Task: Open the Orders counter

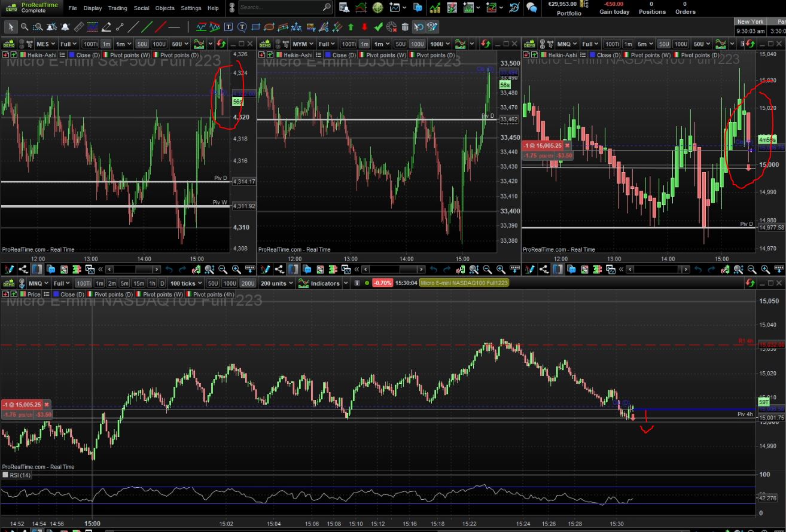Action: [685, 8]
